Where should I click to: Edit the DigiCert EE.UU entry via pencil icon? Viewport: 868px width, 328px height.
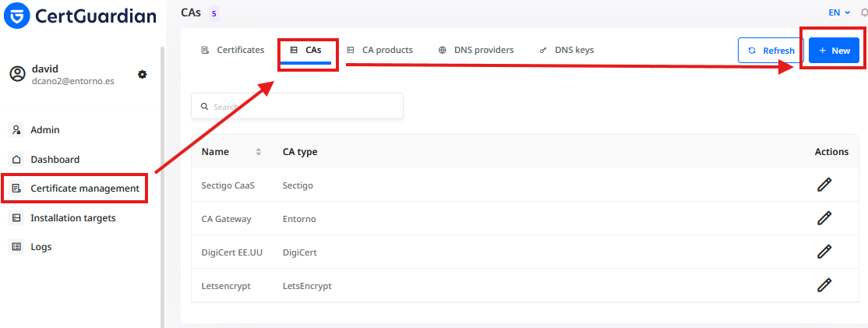pyautogui.click(x=824, y=252)
